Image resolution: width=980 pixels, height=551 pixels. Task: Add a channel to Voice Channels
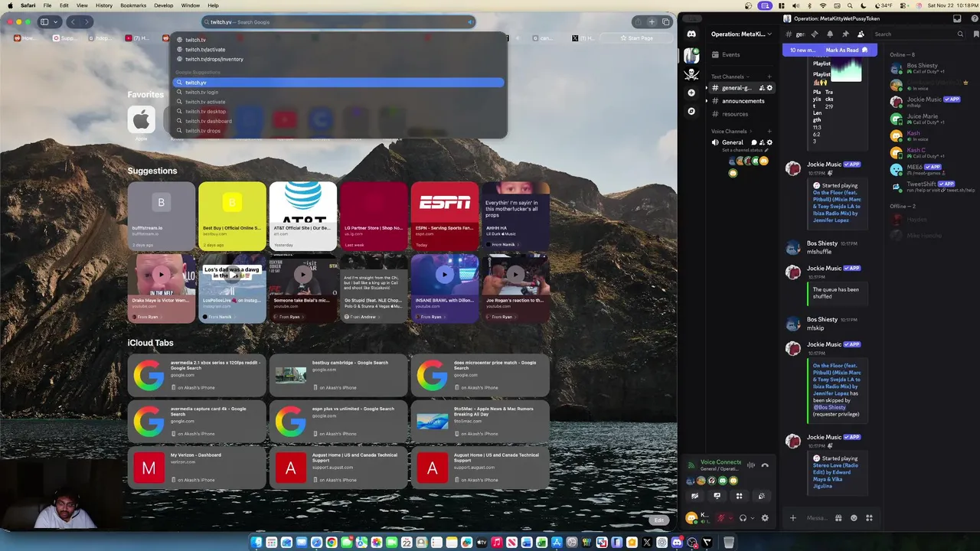[x=769, y=131]
